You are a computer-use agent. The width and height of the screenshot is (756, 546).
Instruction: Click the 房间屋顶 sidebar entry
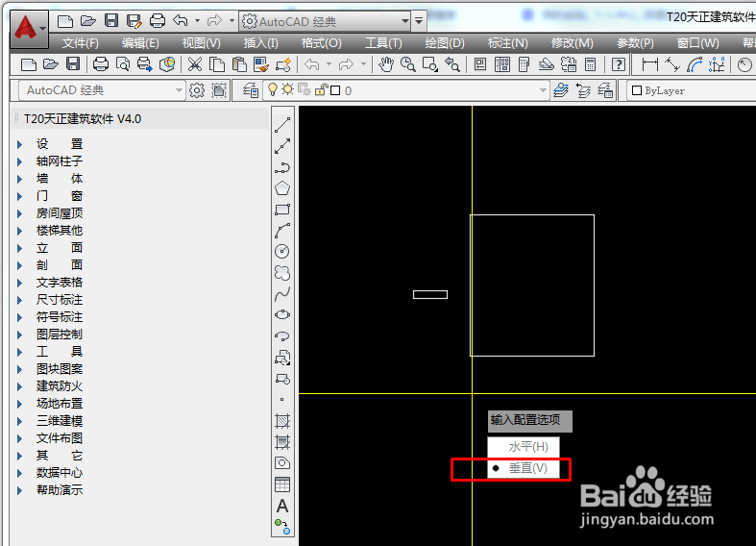point(60,213)
